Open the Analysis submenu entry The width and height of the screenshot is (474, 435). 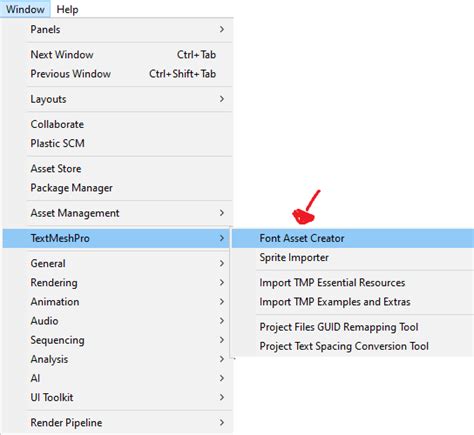[117, 359]
